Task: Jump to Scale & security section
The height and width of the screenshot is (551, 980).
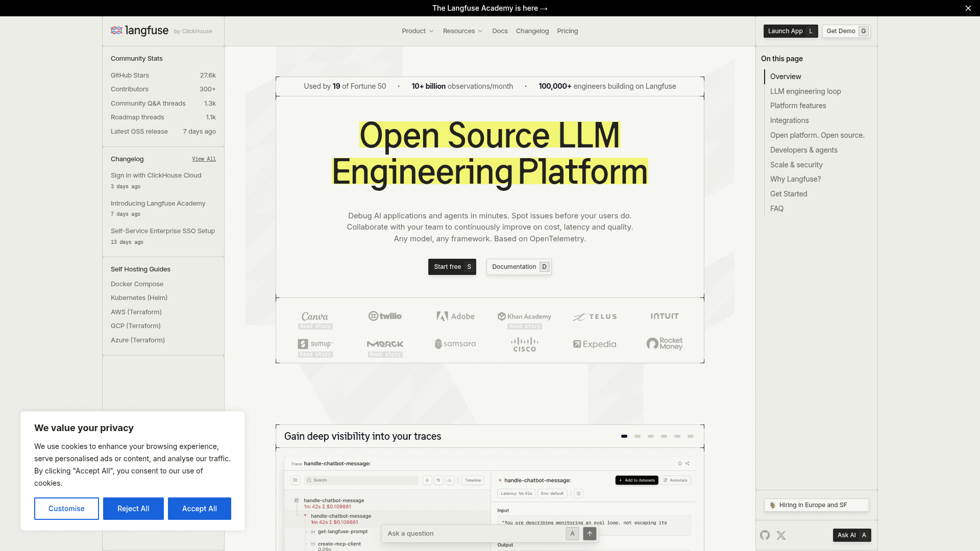Action: (796, 165)
